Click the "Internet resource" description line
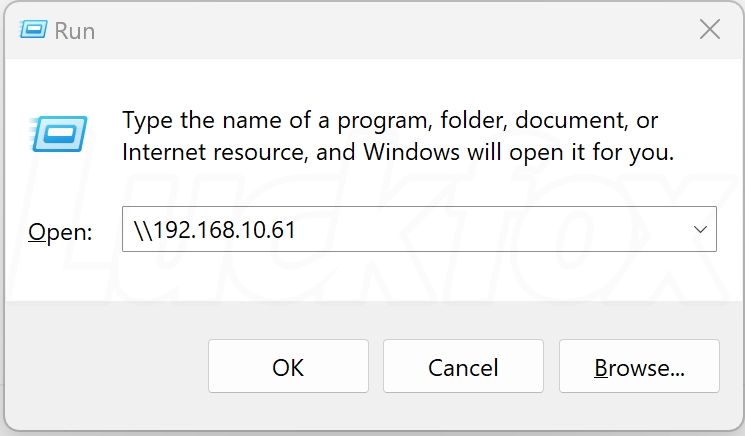Viewport: 745px width, 436px height. pyautogui.click(x=398, y=153)
